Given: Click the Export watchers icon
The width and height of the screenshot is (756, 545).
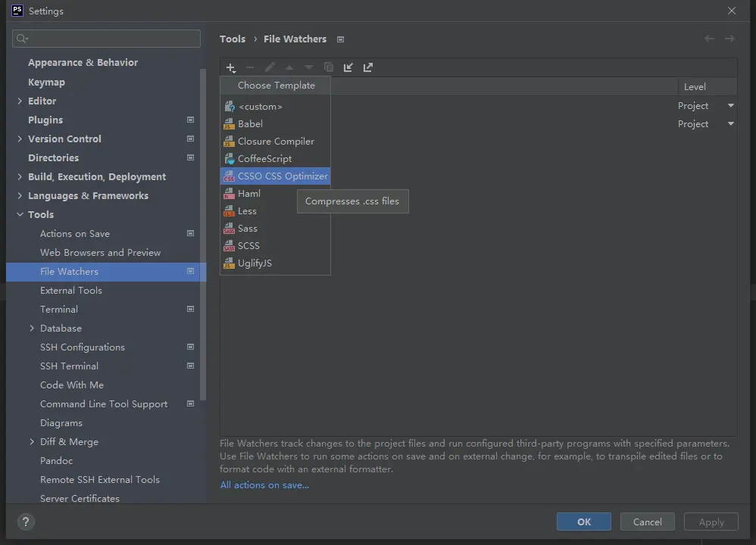Looking at the screenshot, I should [x=368, y=67].
